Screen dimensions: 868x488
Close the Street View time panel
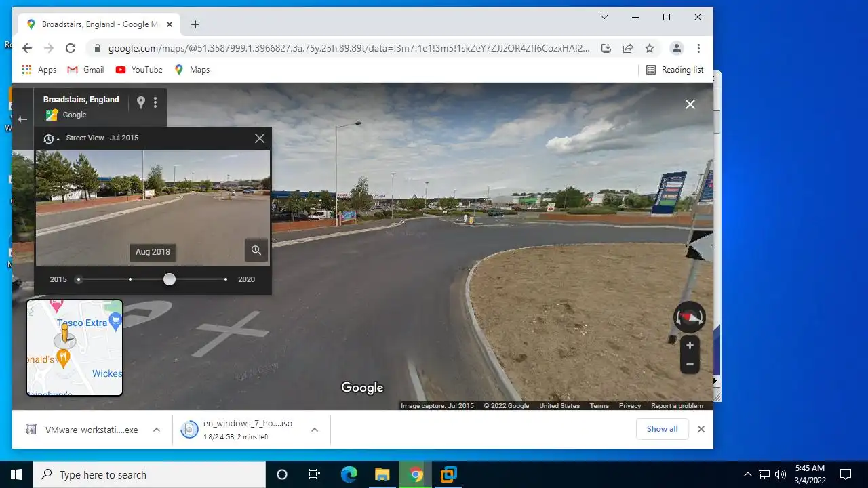click(x=260, y=138)
